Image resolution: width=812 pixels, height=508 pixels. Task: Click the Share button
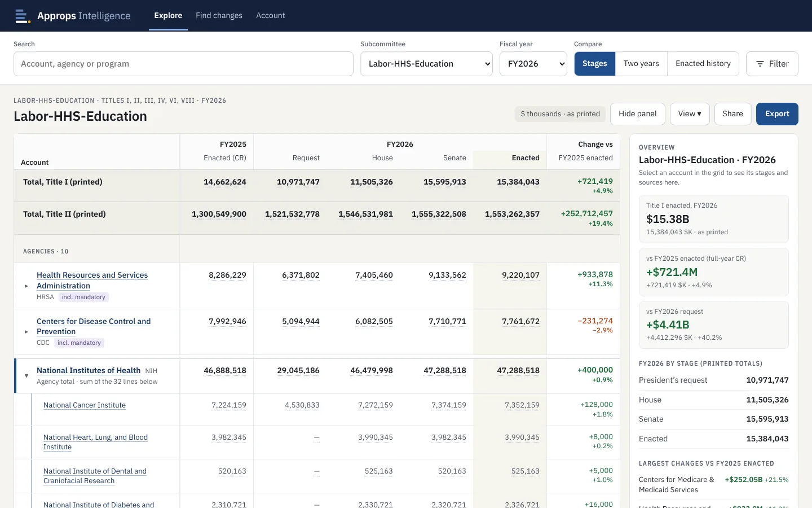point(732,114)
